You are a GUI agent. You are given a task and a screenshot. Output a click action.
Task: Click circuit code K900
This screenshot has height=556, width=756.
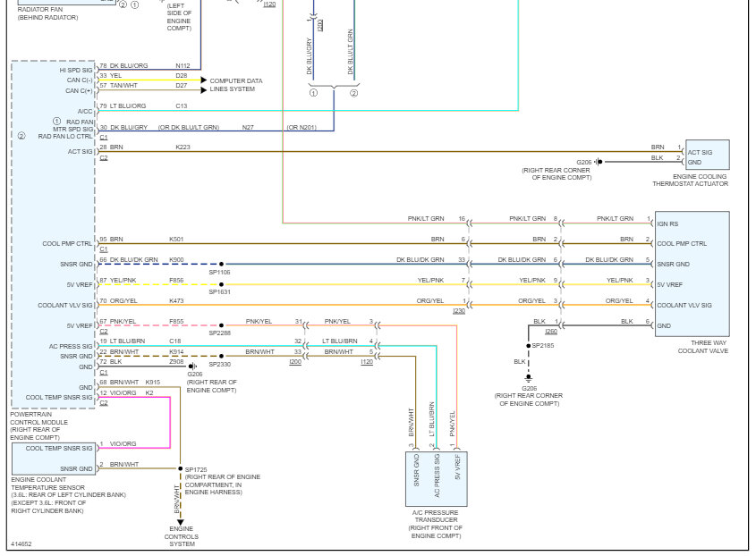coord(176,260)
